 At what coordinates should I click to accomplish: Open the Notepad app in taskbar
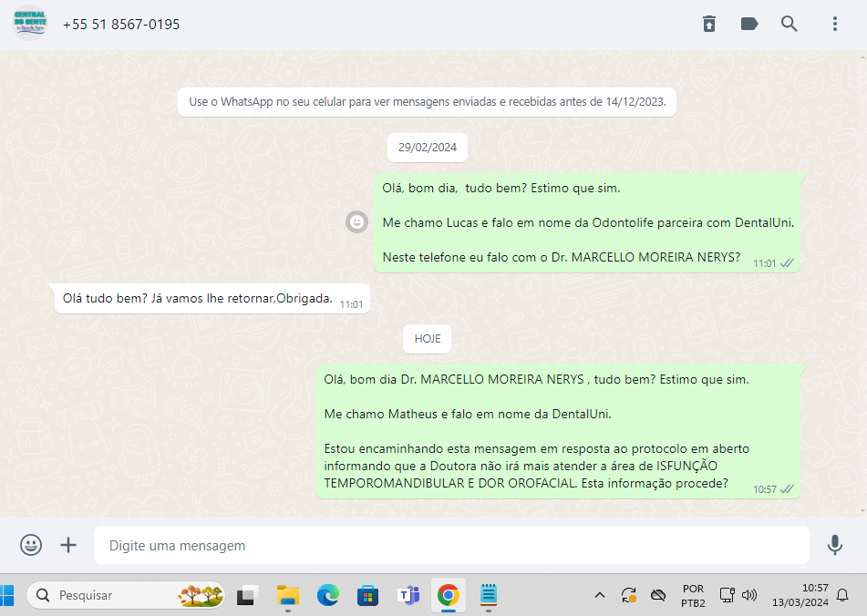pyautogui.click(x=489, y=595)
